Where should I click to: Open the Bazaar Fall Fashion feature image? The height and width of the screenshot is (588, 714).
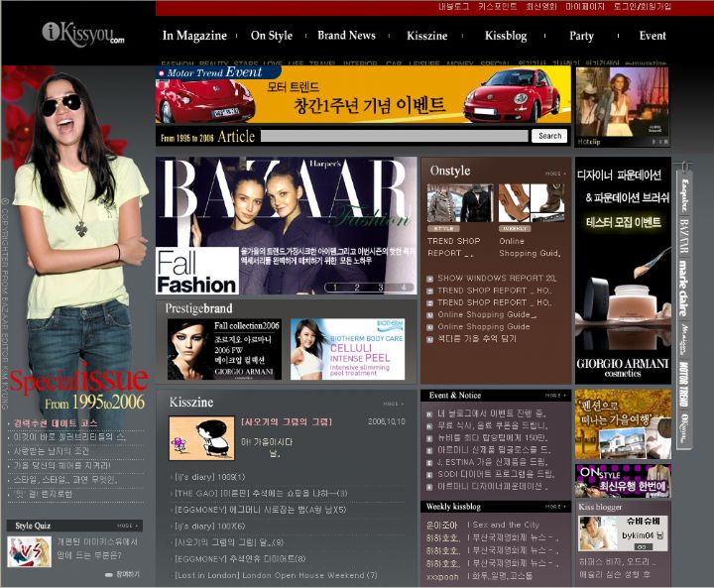[x=286, y=225]
